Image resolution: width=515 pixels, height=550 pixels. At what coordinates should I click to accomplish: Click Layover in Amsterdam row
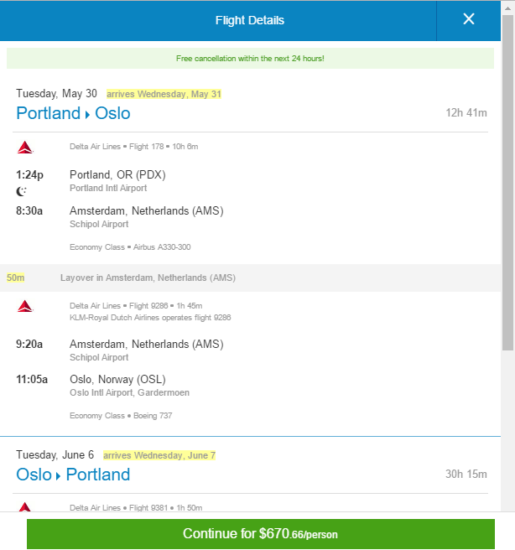pos(250,278)
